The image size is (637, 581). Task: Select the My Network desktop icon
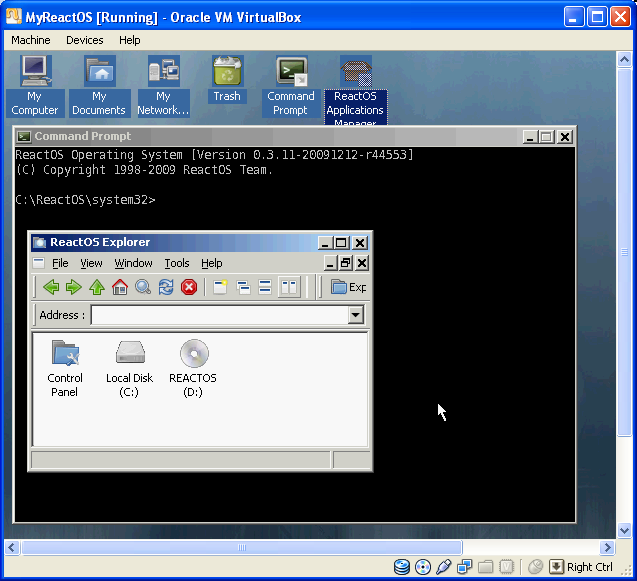163,86
